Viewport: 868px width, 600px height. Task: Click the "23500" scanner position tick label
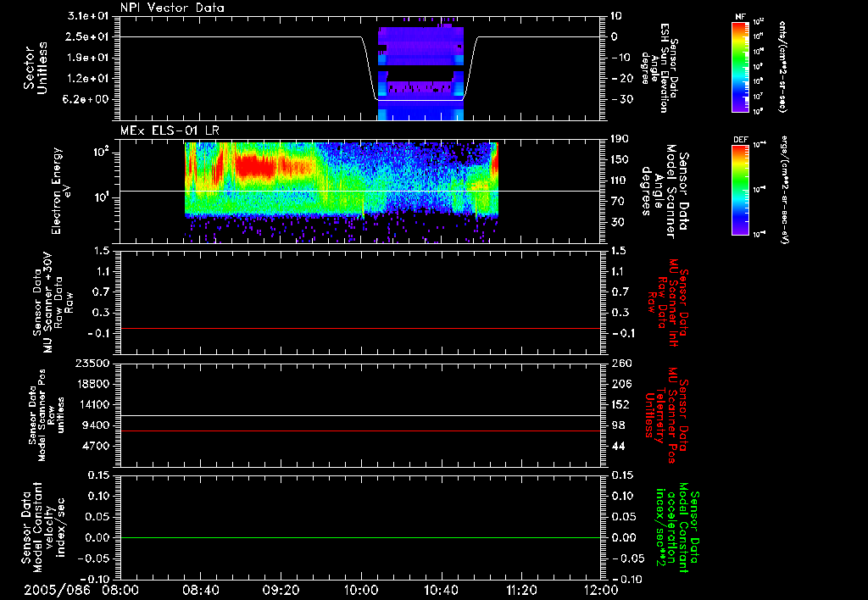click(93, 364)
